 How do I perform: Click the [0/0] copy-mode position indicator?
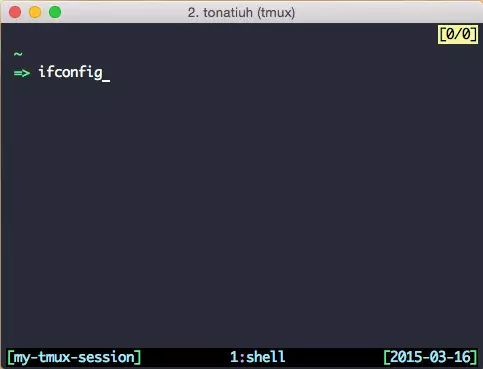click(458, 34)
